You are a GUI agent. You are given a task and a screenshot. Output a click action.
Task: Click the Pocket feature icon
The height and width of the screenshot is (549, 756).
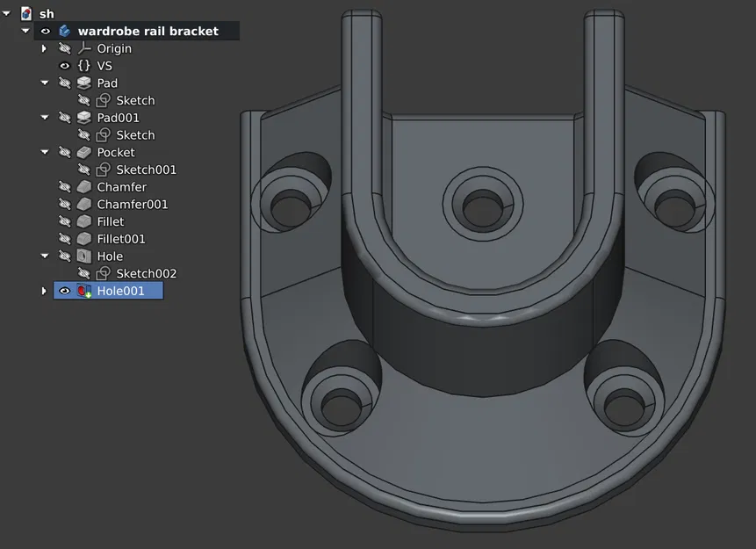click(84, 153)
